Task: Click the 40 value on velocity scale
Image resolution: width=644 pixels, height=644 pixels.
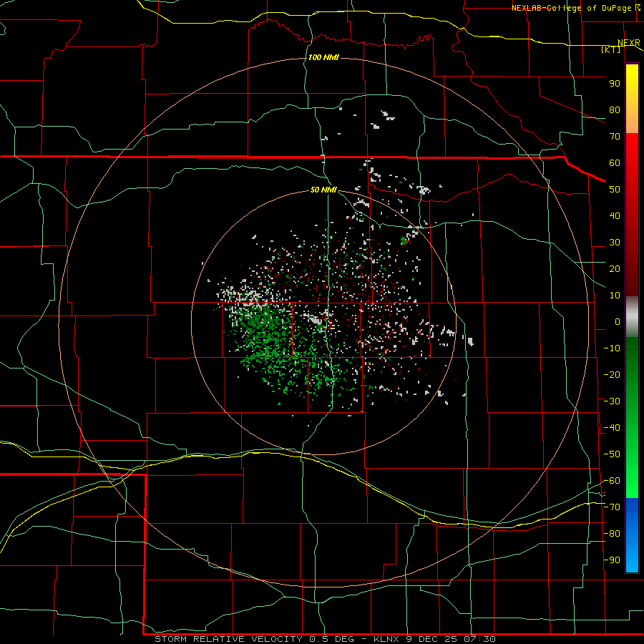Action: pos(615,216)
